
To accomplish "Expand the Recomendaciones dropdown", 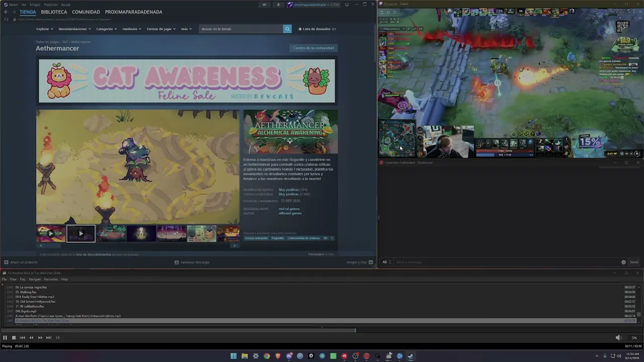I will tap(74, 29).
